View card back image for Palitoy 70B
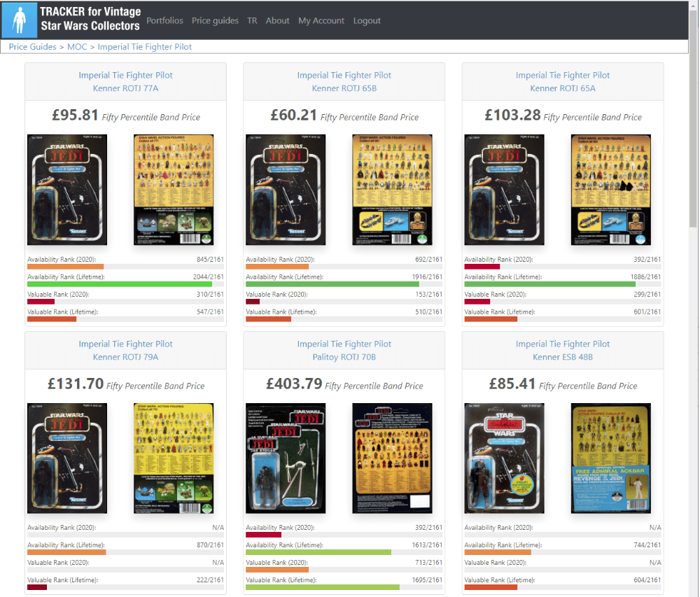700x597 pixels. point(393,458)
